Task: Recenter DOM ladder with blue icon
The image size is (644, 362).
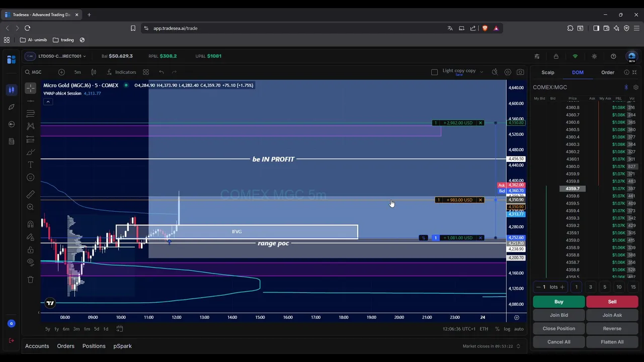Action: coord(626,87)
